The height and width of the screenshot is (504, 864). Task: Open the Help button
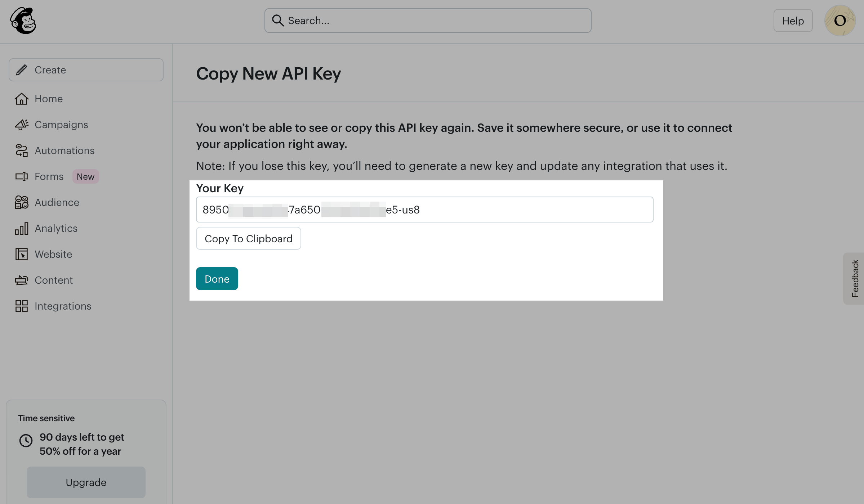(793, 21)
